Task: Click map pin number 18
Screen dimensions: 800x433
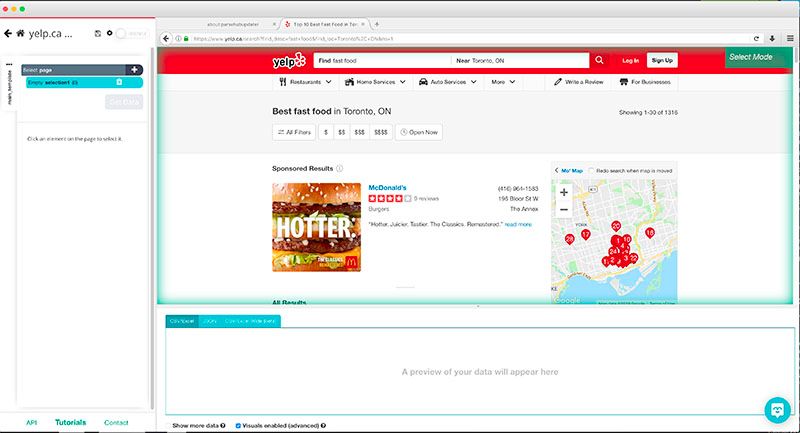Action: [x=649, y=233]
